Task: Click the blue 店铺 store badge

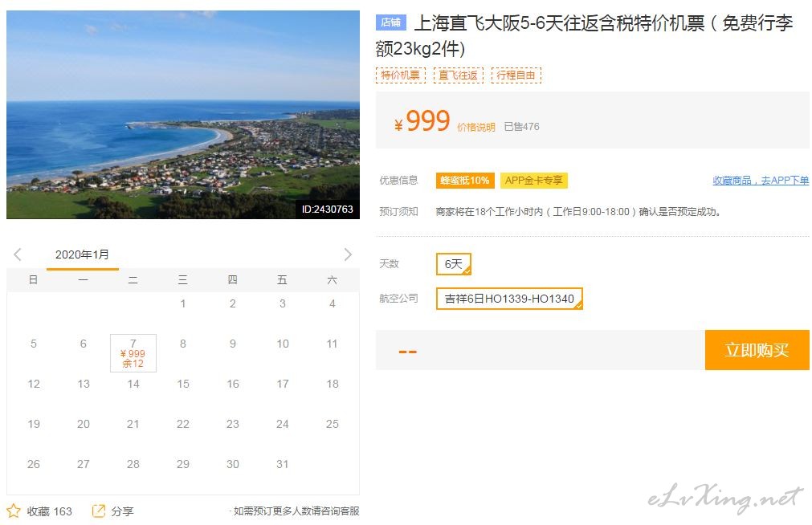Action: point(391,22)
